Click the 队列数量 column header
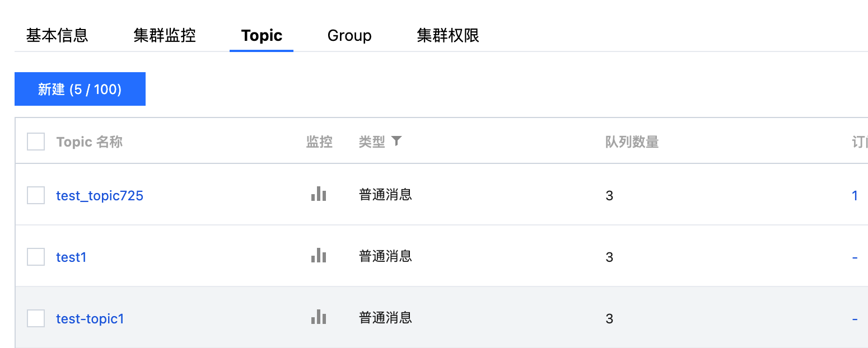 click(x=632, y=142)
